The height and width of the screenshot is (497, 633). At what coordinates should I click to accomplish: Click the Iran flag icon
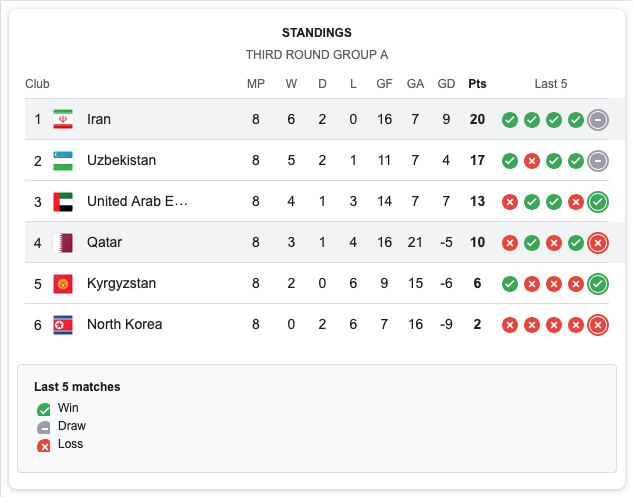pyautogui.click(x=63, y=119)
